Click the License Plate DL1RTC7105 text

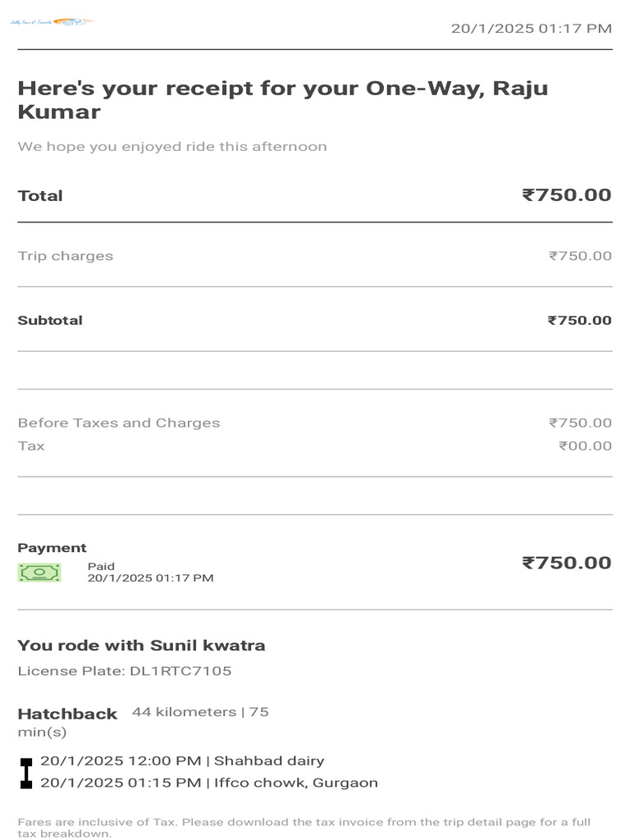pyautogui.click(x=125, y=671)
